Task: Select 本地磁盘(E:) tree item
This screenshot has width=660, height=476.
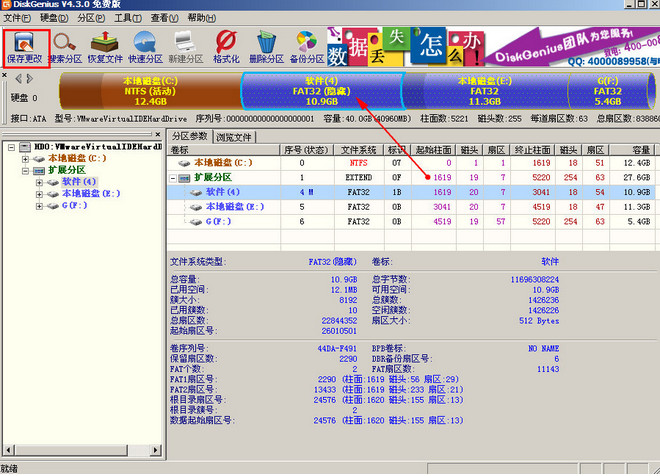Action: 91,194
